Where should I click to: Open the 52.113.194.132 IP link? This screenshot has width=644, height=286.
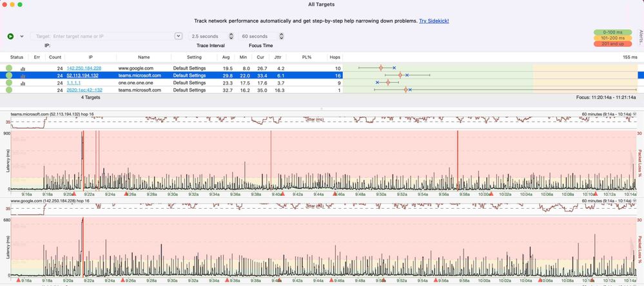[83, 75]
